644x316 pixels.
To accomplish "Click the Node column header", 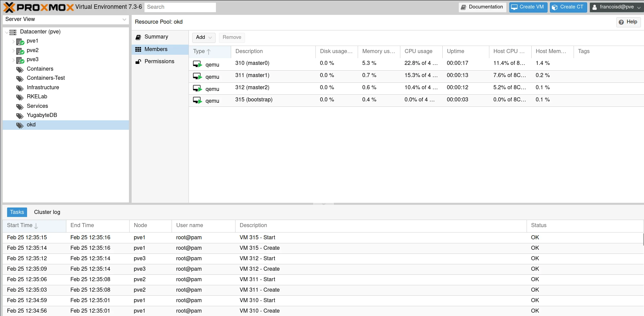I will [151, 225].
